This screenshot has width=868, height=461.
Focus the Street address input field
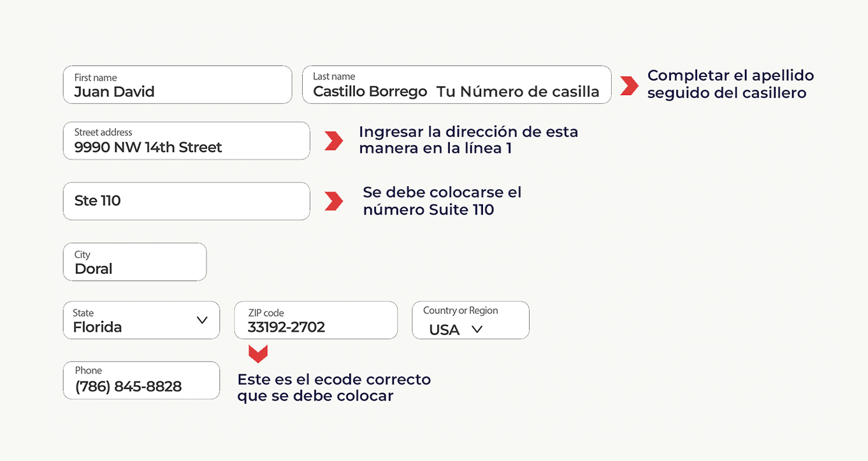tap(186, 141)
